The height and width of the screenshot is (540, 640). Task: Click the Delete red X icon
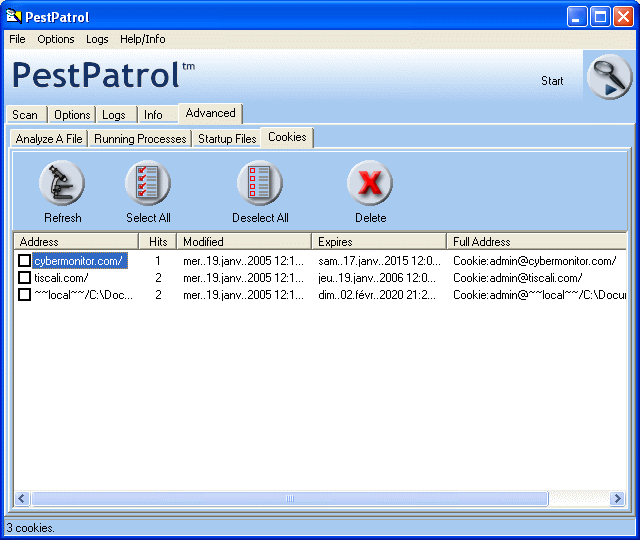click(x=370, y=183)
